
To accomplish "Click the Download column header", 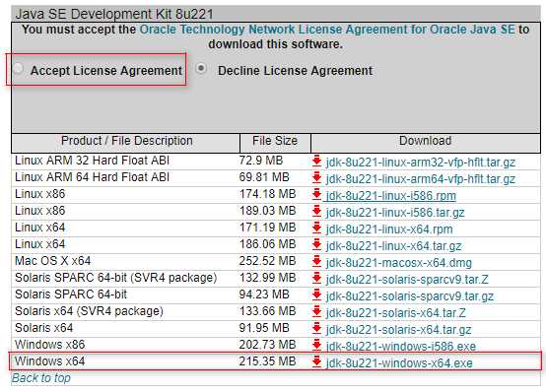I will 425,141.
